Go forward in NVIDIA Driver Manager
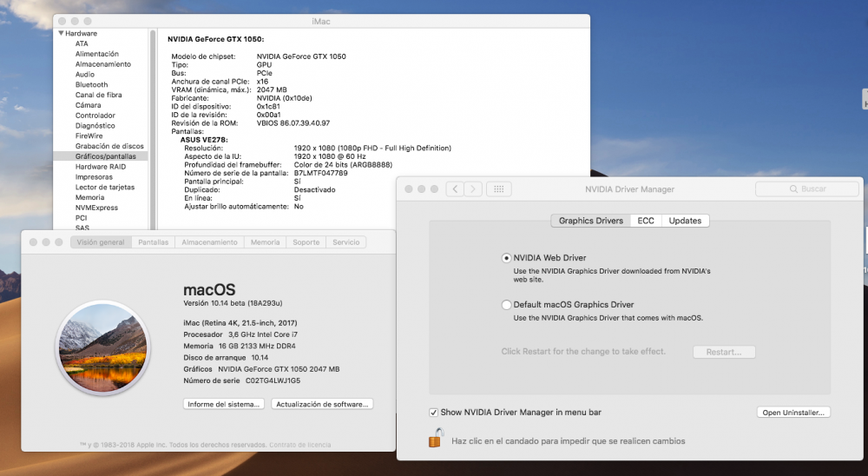The height and width of the screenshot is (476, 868). coord(473,189)
